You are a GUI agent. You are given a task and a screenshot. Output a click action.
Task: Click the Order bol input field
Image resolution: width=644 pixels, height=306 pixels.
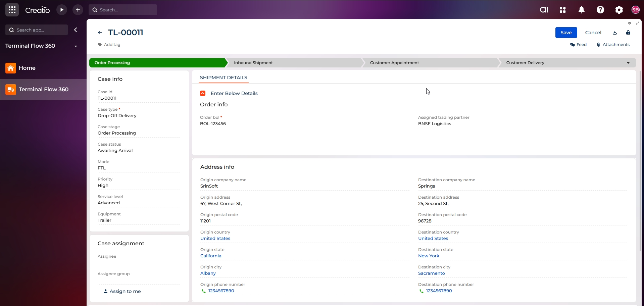pos(304,124)
